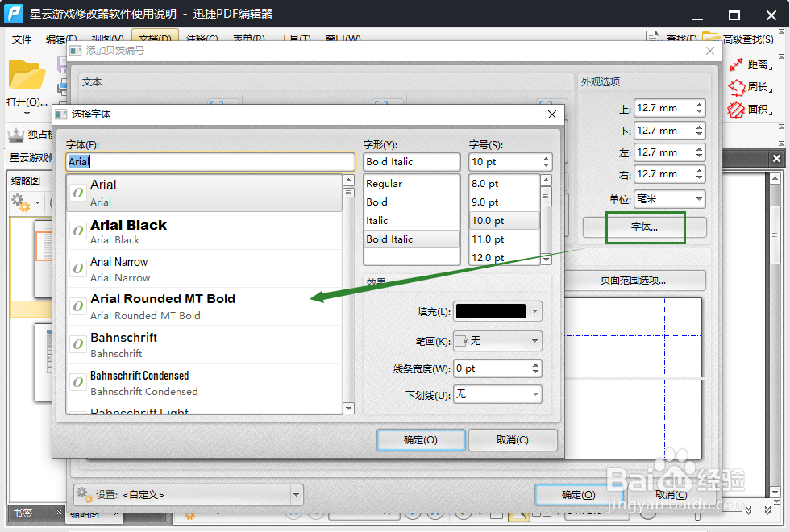Select the 距离 distance measuring tool
Screen dimensions: 790x532
click(750, 64)
